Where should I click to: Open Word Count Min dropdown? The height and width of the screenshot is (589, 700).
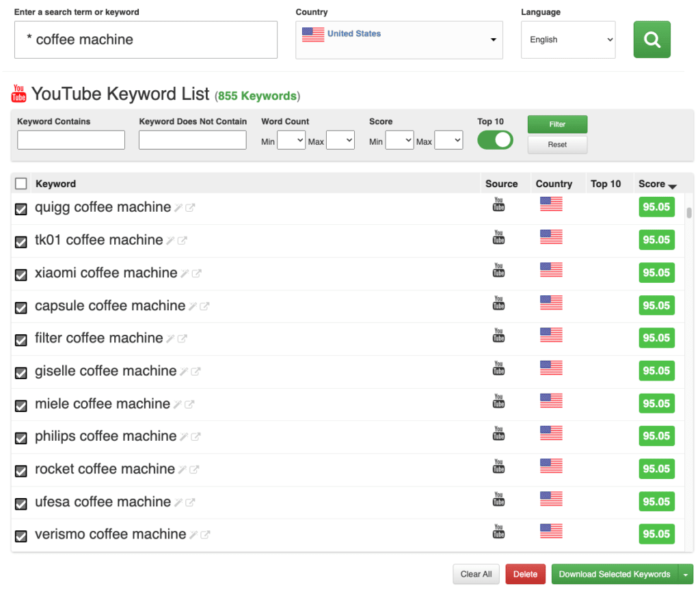291,140
